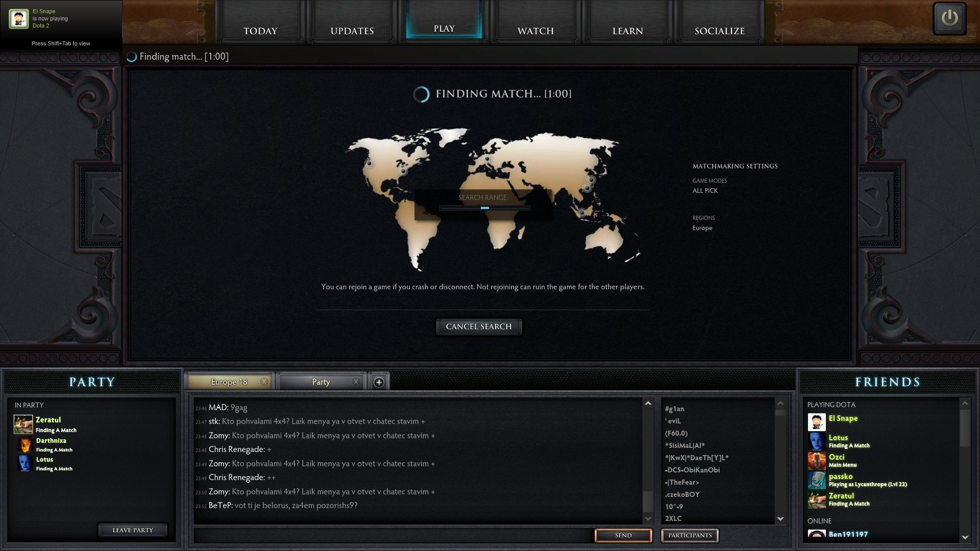The height and width of the screenshot is (551, 980).
Task: Click Zeratul's avatar in Party panel
Action: coord(23,424)
